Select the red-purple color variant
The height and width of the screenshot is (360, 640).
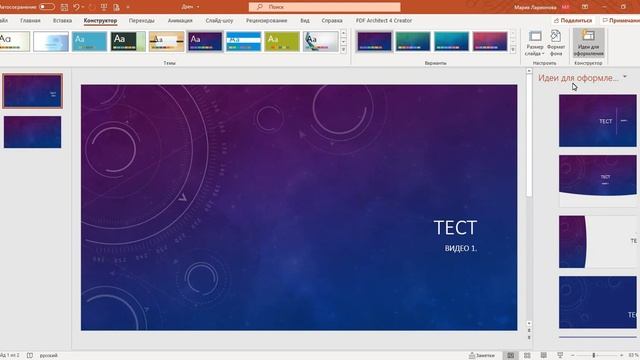(490, 41)
